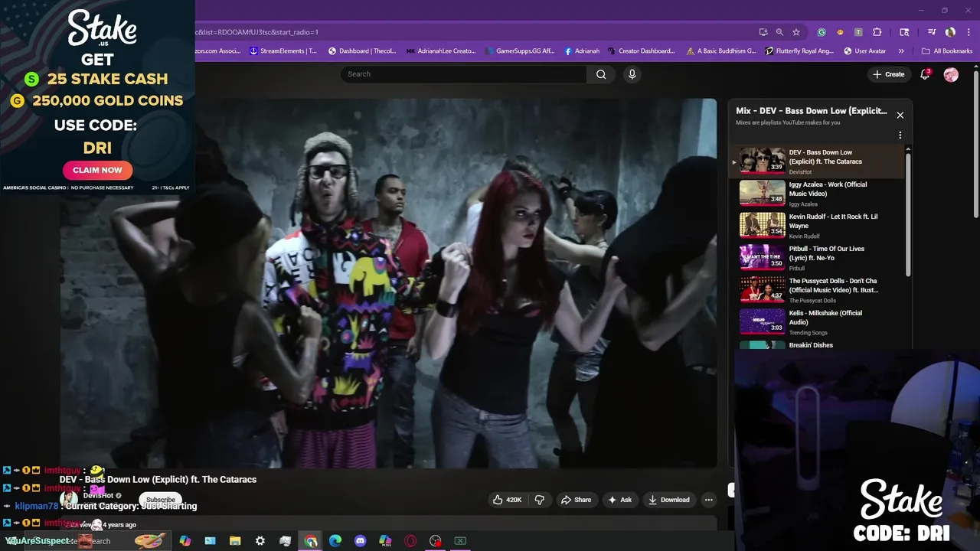Image resolution: width=980 pixels, height=551 pixels.
Task: Subscribe to the DevisHot channel
Action: [x=161, y=500]
